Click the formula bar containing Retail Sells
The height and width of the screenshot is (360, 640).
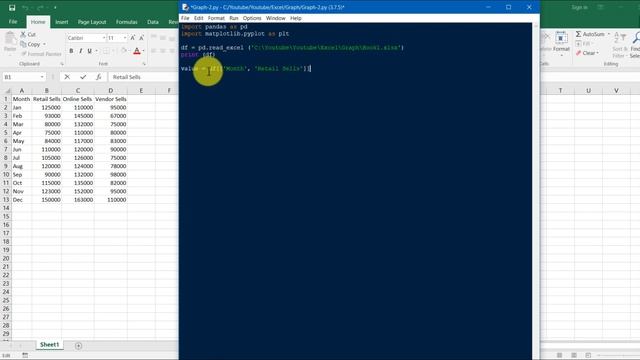click(x=144, y=77)
